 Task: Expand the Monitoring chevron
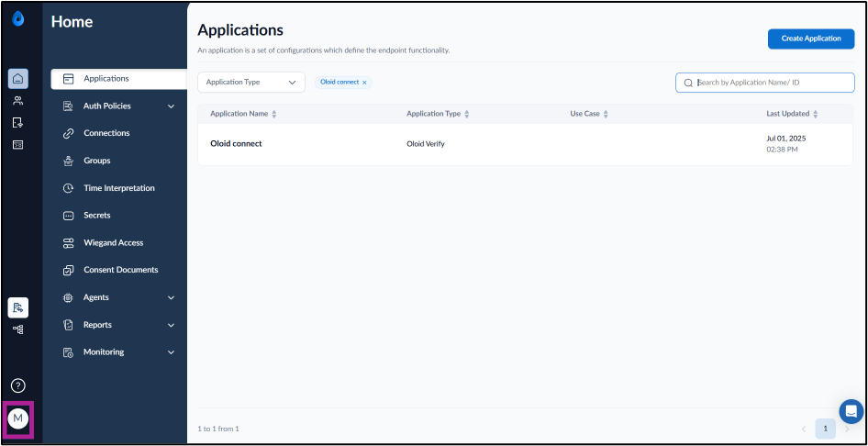click(171, 352)
